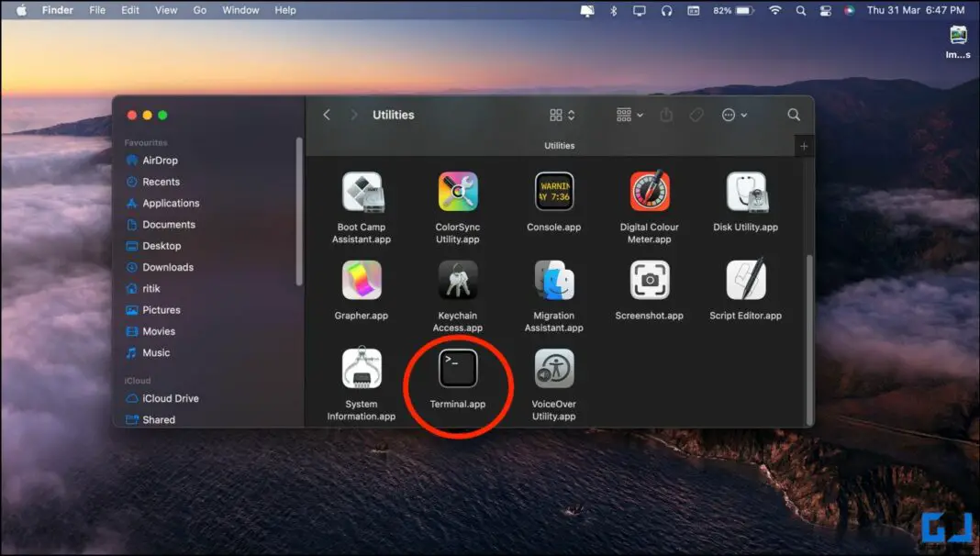980x556 pixels.
Task: Open Screenshot.app
Action: (x=649, y=282)
